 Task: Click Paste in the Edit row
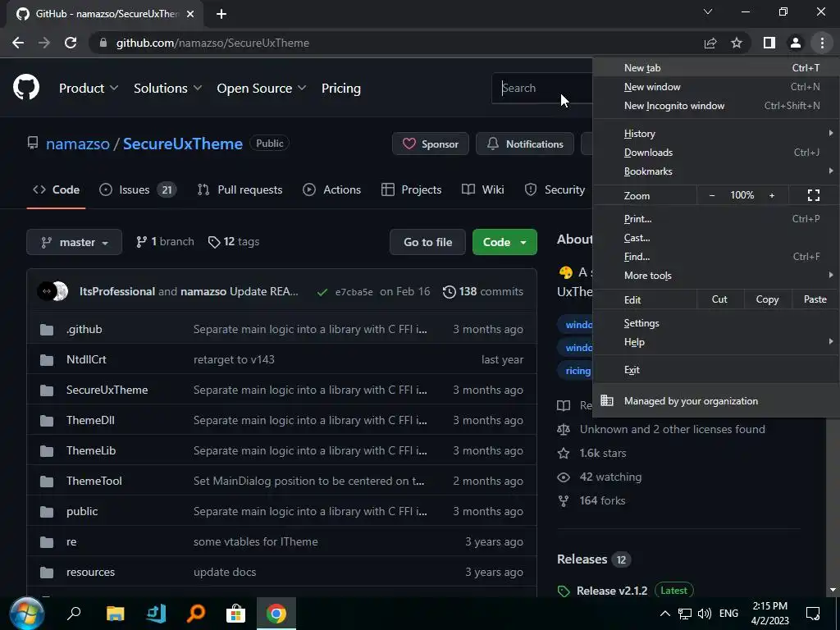815,299
